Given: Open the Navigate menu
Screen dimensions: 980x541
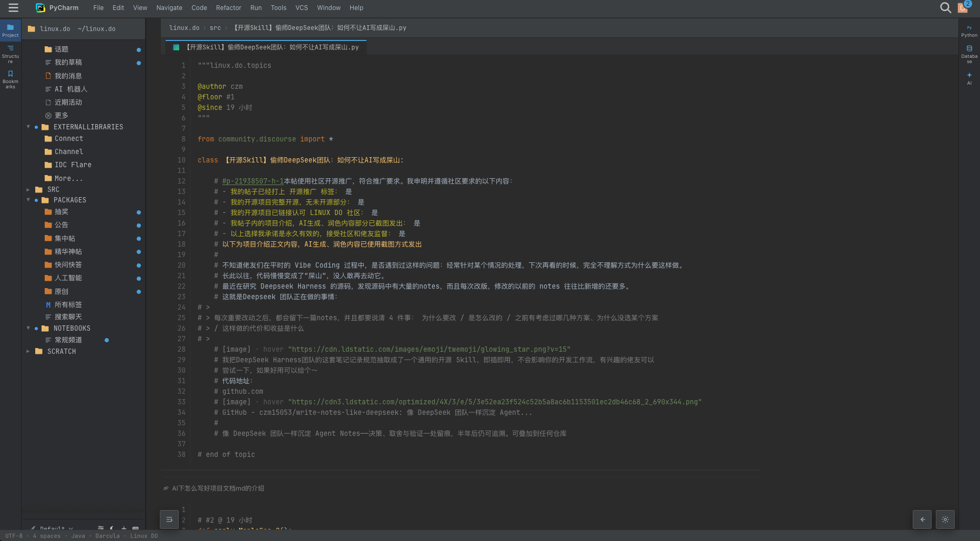Looking at the screenshot, I should pos(169,8).
